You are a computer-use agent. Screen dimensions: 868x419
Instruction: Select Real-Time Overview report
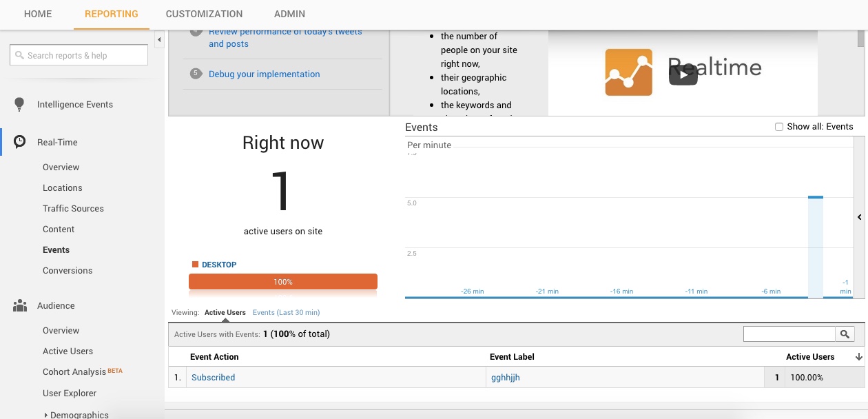pyautogui.click(x=61, y=167)
